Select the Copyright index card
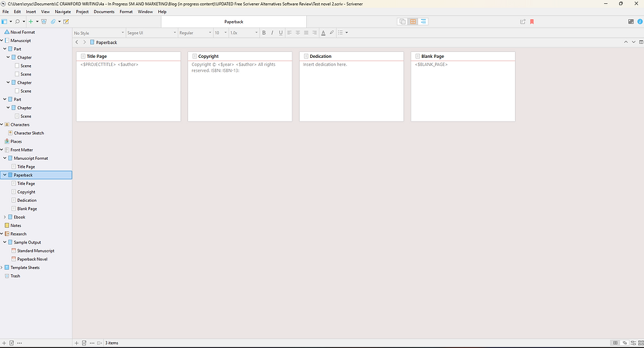The image size is (644, 348). tap(240, 86)
